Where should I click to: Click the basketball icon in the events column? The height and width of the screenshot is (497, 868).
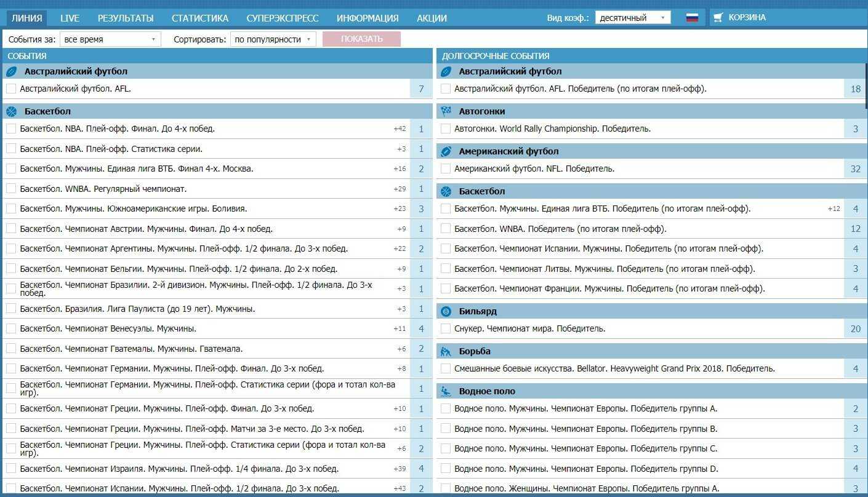click(x=12, y=111)
